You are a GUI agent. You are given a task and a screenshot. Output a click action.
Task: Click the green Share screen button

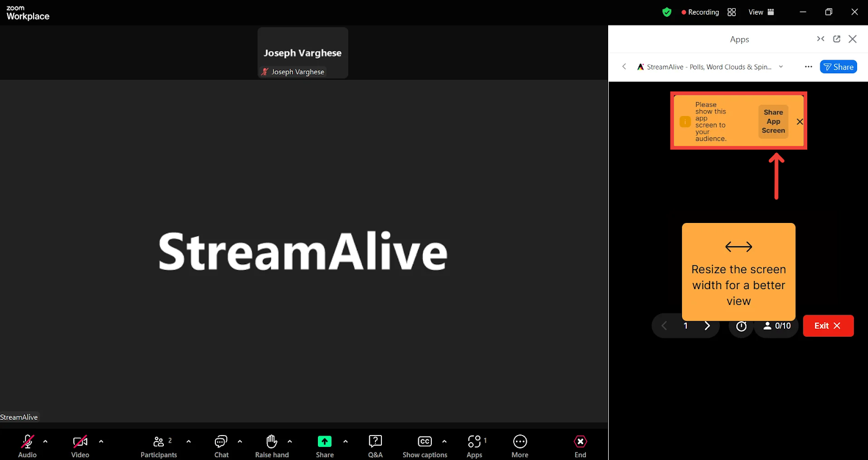click(x=324, y=442)
